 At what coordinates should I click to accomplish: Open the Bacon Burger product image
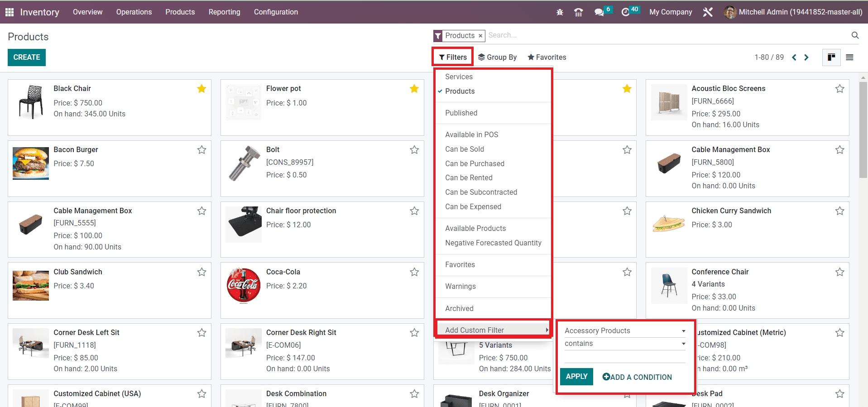(x=31, y=163)
